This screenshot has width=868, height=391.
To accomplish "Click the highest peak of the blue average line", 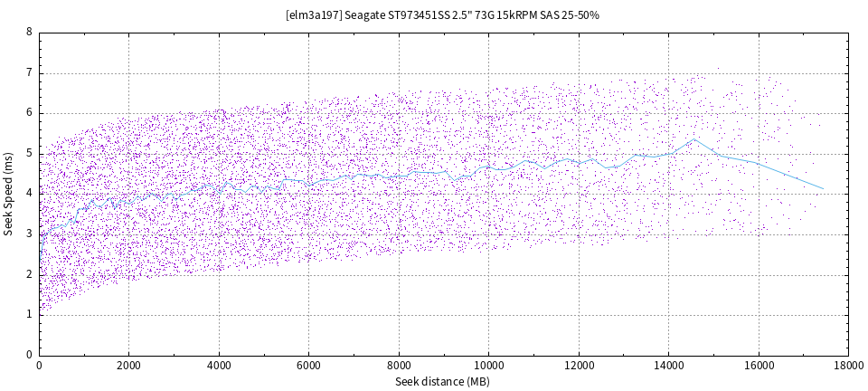I will point(693,138).
